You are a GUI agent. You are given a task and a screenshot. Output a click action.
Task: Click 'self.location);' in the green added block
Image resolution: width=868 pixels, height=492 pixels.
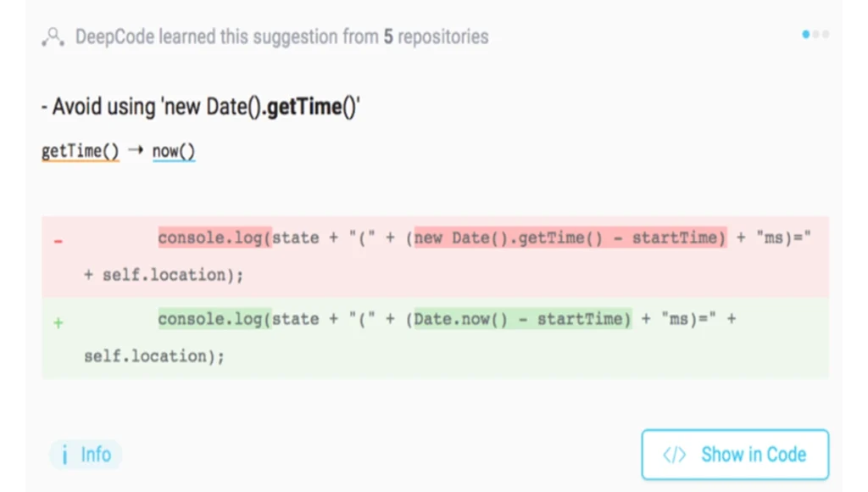point(154,355)
